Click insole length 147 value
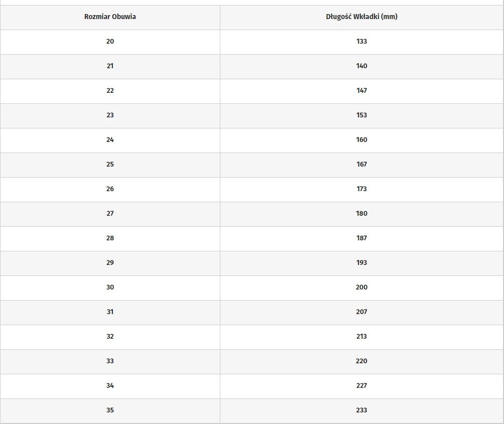504x424 pixels. click(361, 91)
